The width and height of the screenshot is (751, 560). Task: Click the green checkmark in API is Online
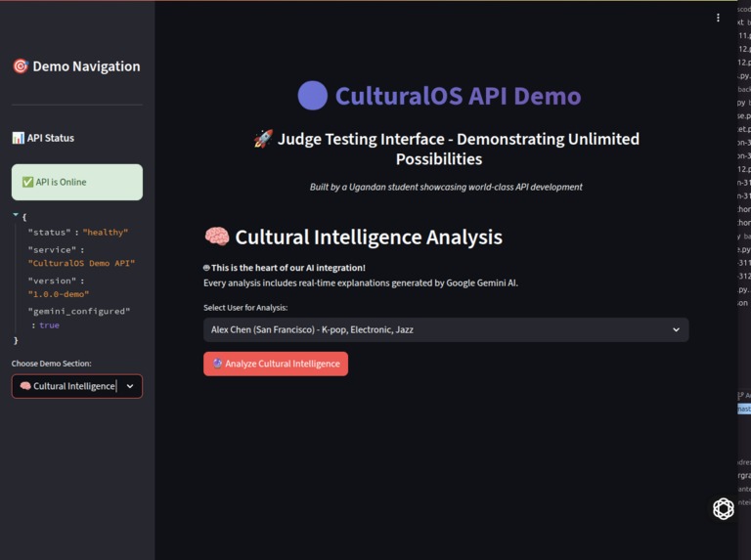click(27, 182)
